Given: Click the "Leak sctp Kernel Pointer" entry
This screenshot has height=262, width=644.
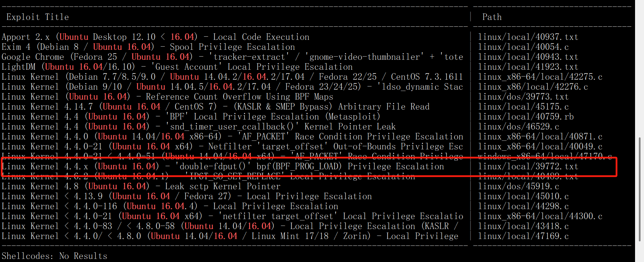Looking at the screenshot, I should [x=141, y=186].
